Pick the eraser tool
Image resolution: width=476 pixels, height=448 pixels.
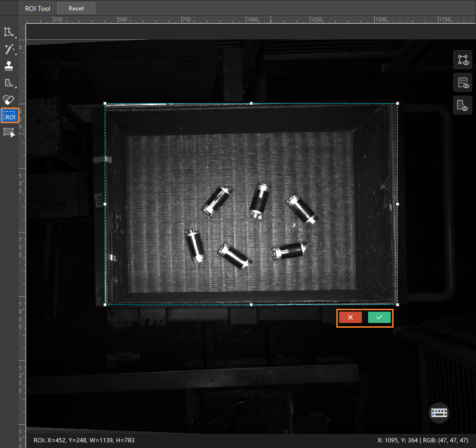tap(9, 99)
